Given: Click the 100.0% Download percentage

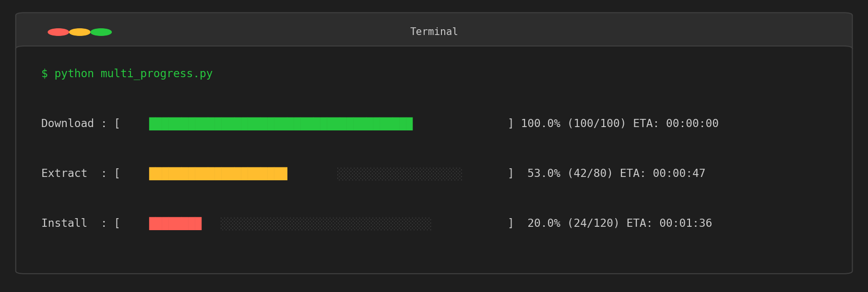Looking at the screenshot, I should pos(541,124).
